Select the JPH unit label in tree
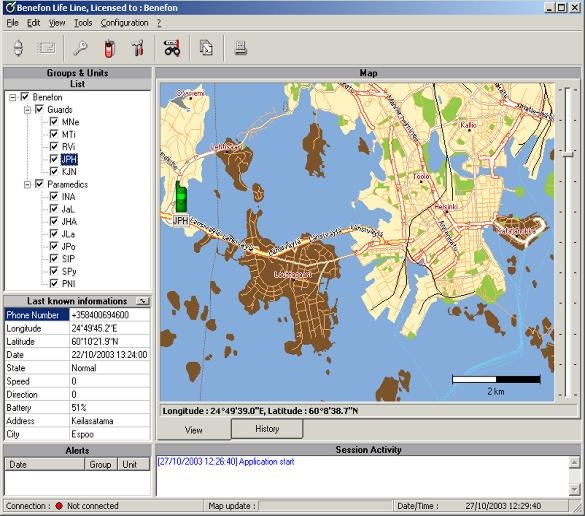Image resolution: width=585 pixels, height=516 pixels. (69, 159)
